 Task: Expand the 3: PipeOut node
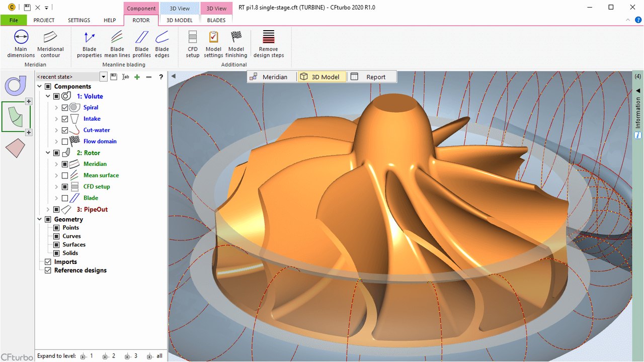(x=48, y=210)
